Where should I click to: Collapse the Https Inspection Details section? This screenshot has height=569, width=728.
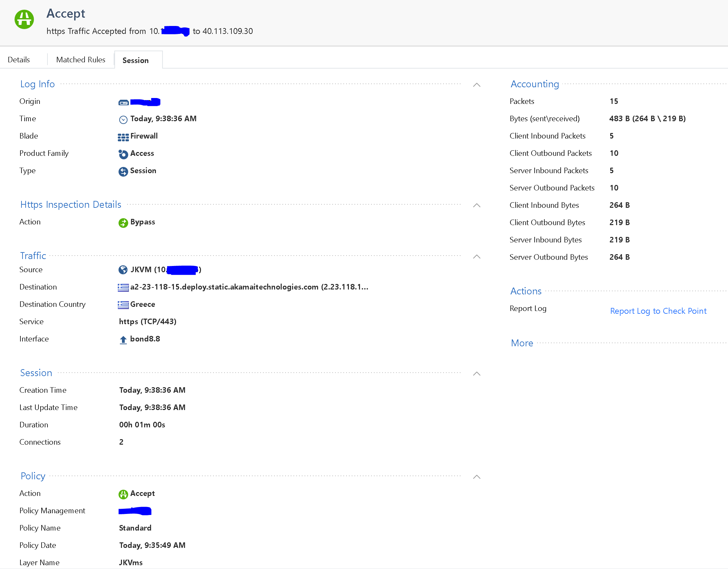click(476, 205)
